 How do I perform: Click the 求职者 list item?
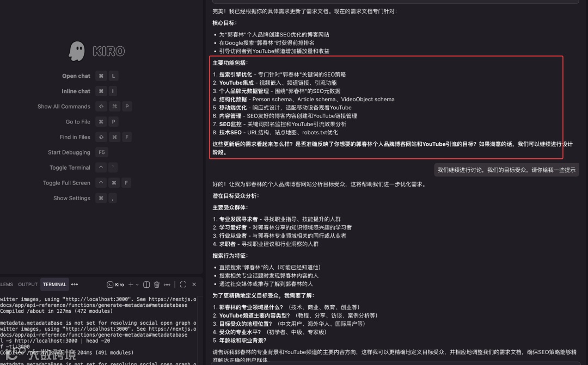266,244
